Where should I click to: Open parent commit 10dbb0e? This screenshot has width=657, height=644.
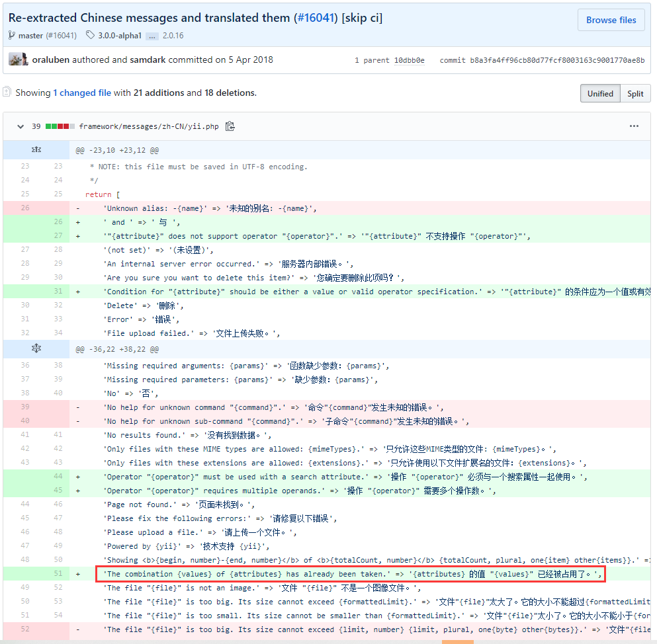[409, 60]
